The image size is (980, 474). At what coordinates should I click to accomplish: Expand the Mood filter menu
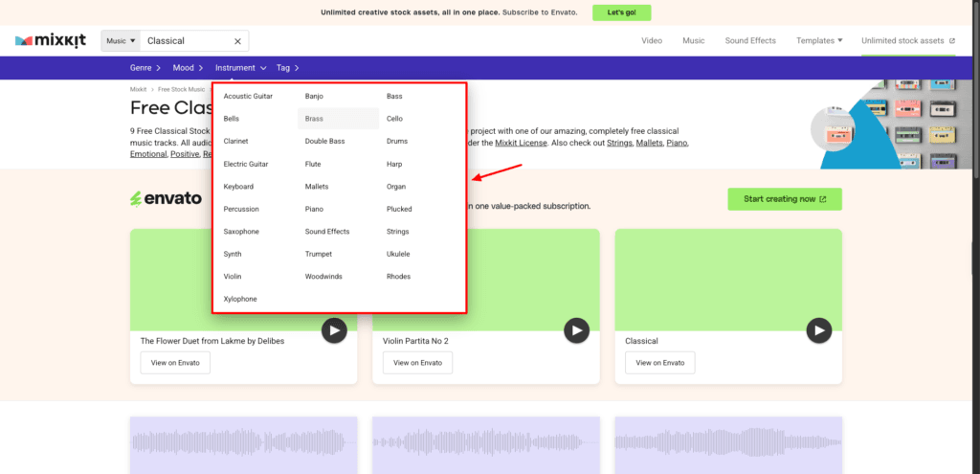(x=189, y=68)
